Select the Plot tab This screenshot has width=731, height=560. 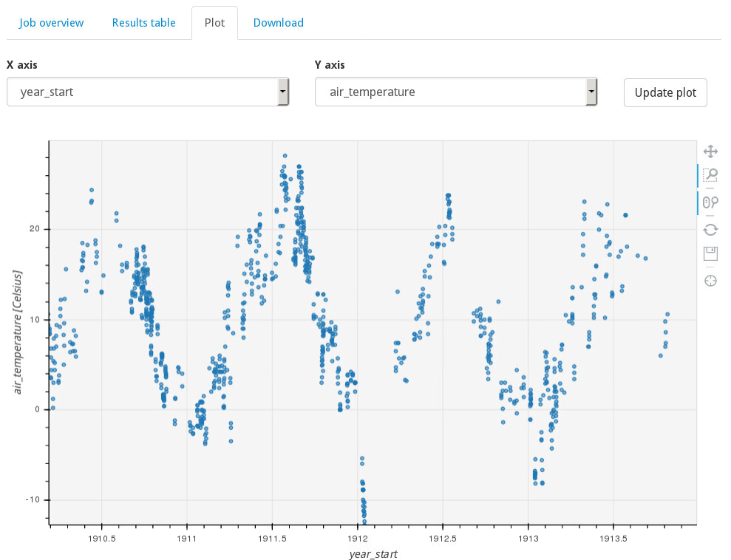pos(214,23)
